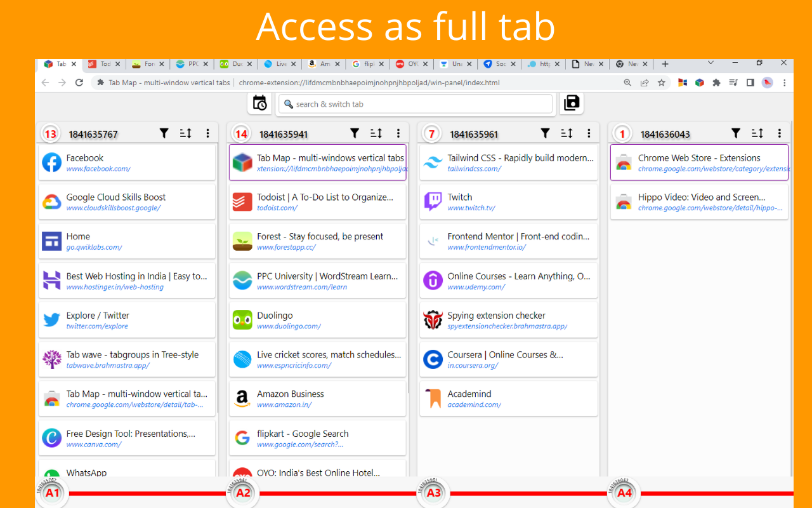Click the 14 tab count badge

click(x=241, y=134)
